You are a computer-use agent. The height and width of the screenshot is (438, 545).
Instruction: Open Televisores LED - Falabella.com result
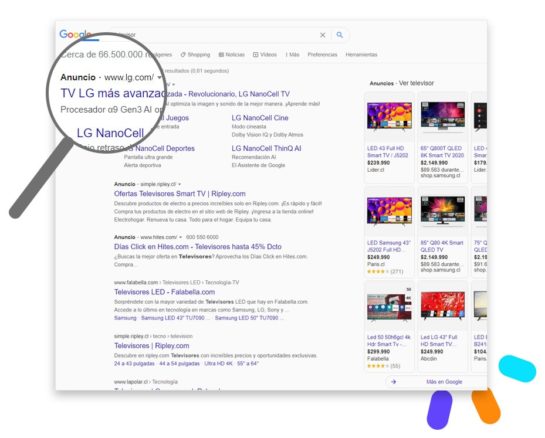coord(164,292)
